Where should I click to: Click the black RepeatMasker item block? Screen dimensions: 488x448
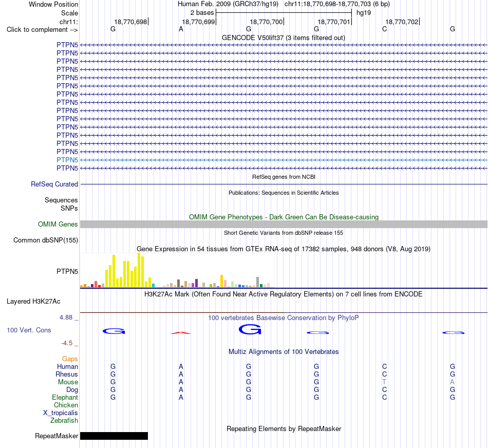114,436
